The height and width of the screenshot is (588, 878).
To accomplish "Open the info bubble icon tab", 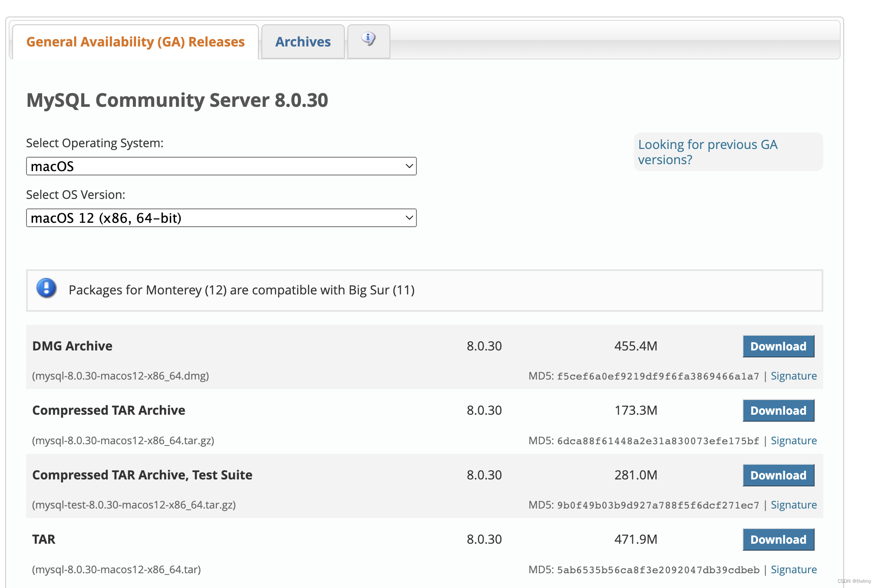I will (x=368, y=40).
